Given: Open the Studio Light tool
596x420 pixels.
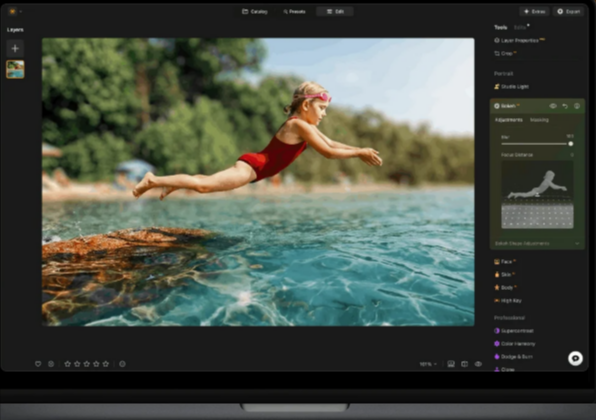Looking at the screenshot, I should coord(511,87).
